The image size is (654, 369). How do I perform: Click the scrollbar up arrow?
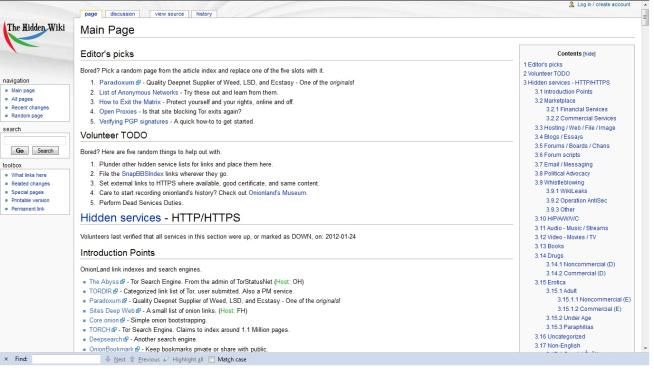(x=645, y=4)
